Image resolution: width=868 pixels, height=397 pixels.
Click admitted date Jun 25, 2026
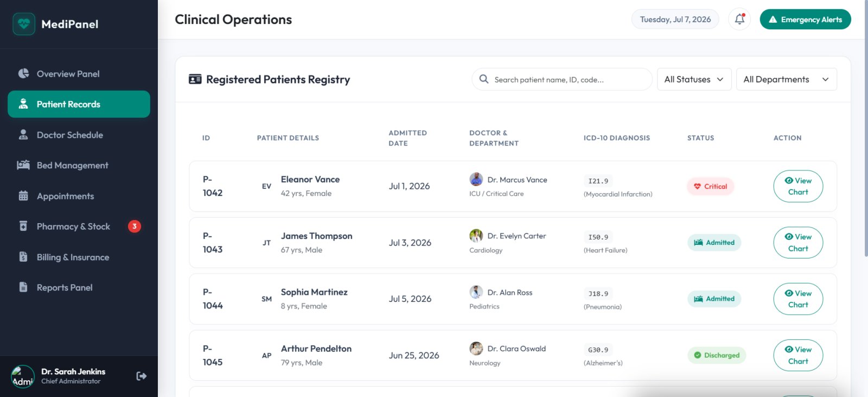tap(414, 356)
